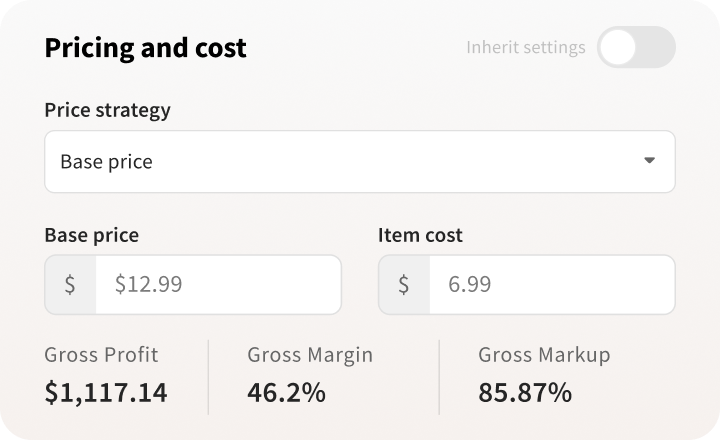Select the 46.2% gross margin value

tap(286, 392)
